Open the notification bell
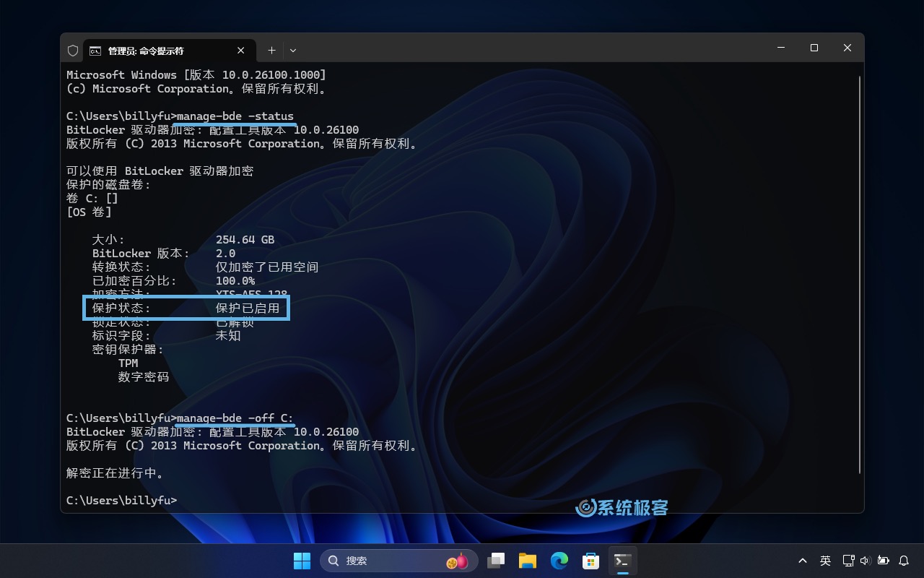Screen dimensions: 924x578 click(904, 561)
